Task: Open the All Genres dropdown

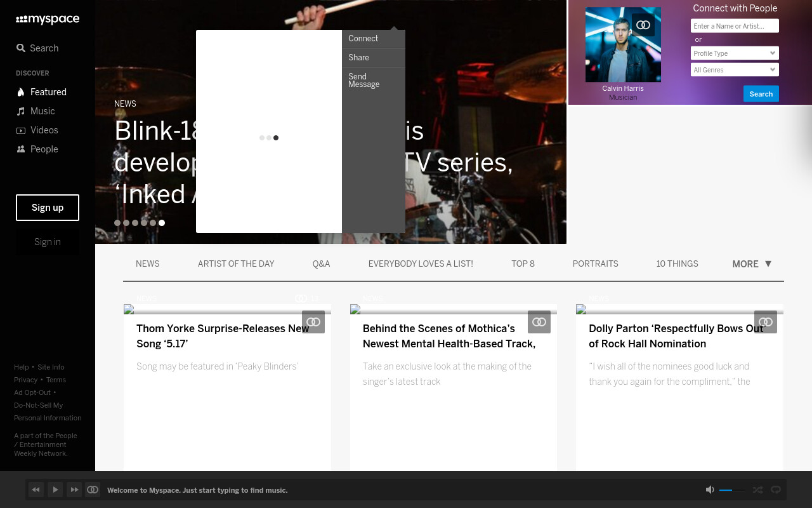Action: [735, 70]
